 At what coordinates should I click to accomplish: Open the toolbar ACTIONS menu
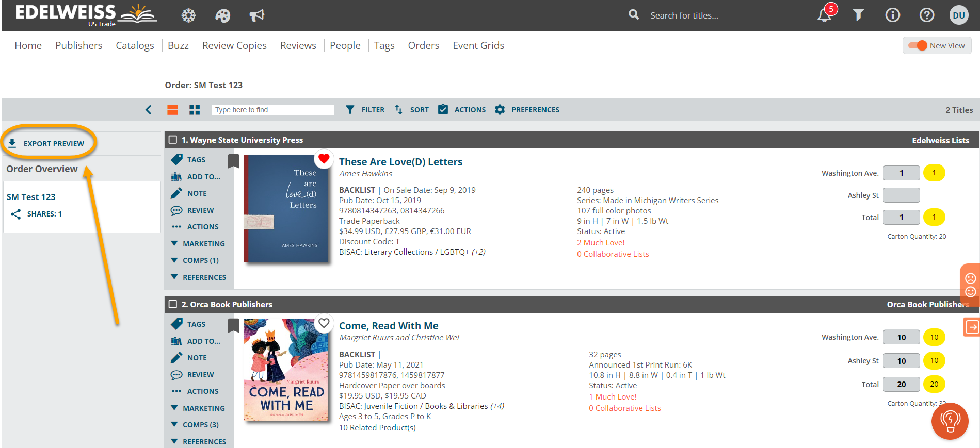[462, 110]
